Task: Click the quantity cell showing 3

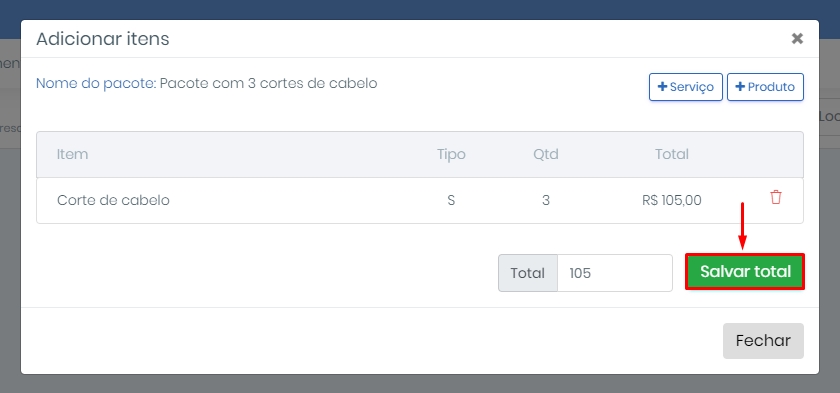Action: [x=545, y=200]
